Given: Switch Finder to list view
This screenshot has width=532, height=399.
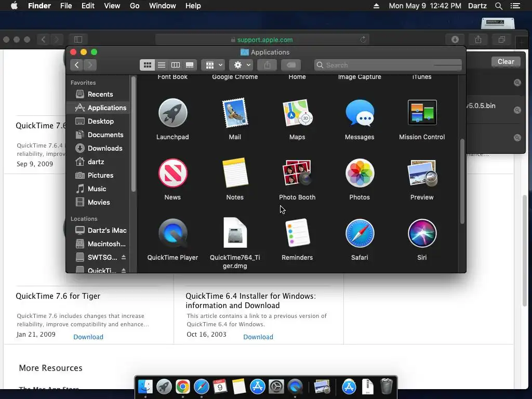Looking at the screenshot, I should click(x=162, y=65).
